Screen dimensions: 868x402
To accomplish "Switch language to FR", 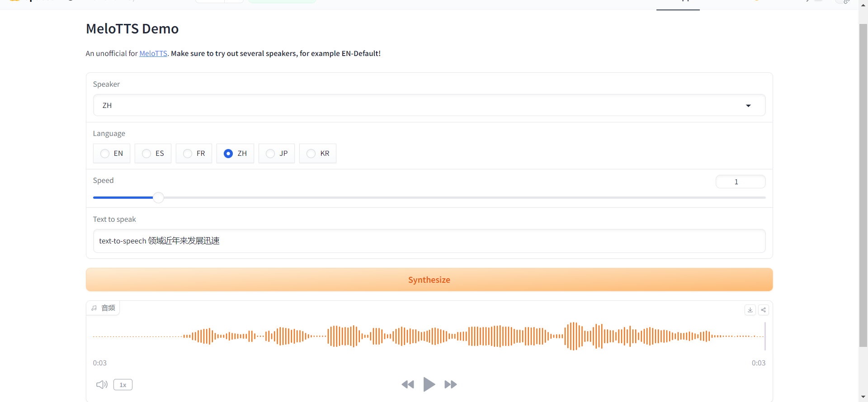I will (188, 154).
